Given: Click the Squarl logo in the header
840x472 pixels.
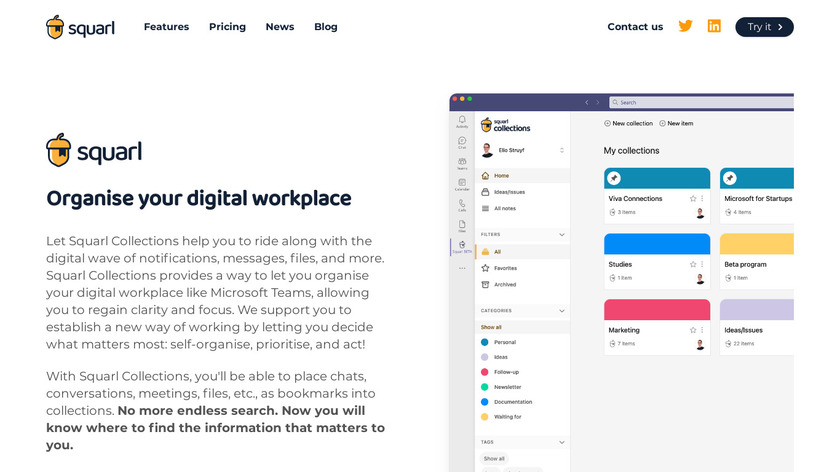Looking at the screenshot, I should coord(80,27).
